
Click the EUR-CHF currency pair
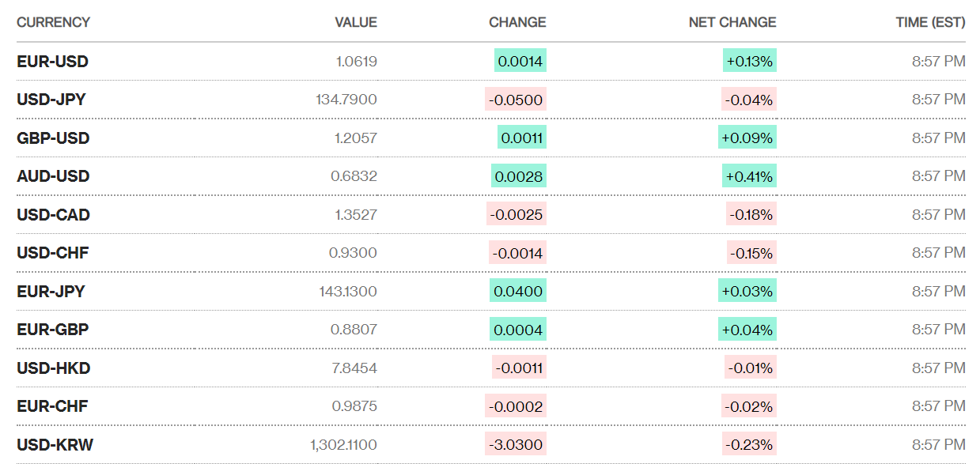point(52,406)
